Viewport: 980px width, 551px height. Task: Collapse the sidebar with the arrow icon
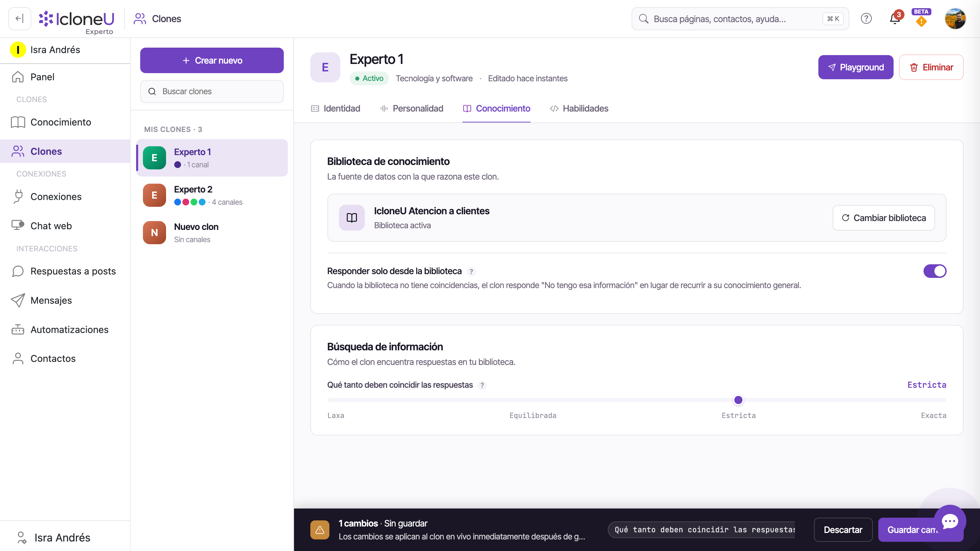tap(19, 18)
